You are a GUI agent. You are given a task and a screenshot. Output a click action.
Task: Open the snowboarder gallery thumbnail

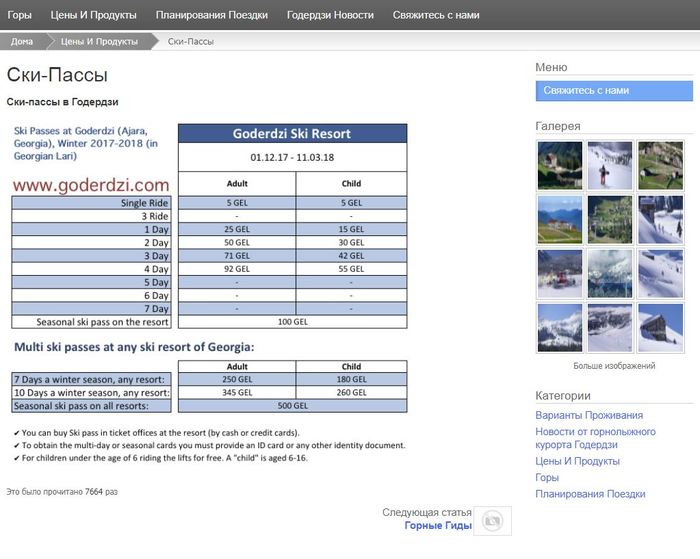coord(610,165)
